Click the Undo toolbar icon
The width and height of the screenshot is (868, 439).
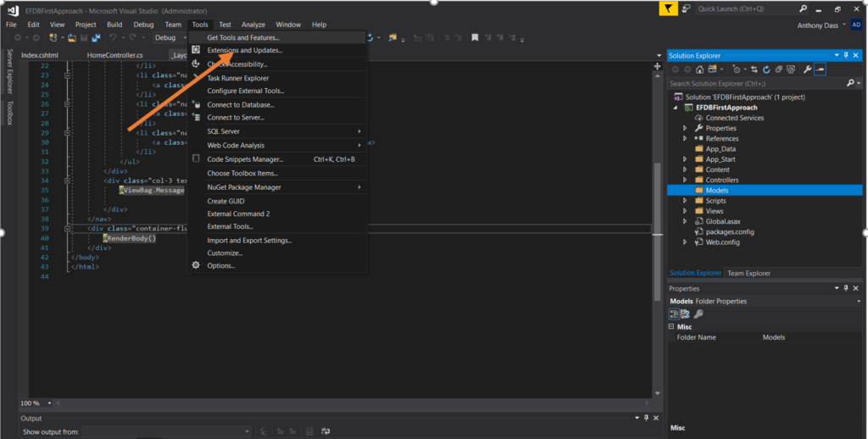coord(113,37)
